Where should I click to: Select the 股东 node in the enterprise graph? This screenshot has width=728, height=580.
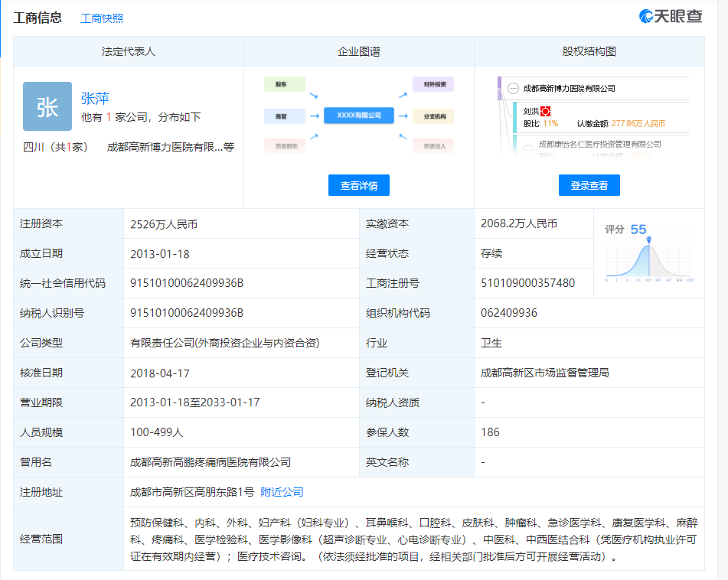[285, 84]
